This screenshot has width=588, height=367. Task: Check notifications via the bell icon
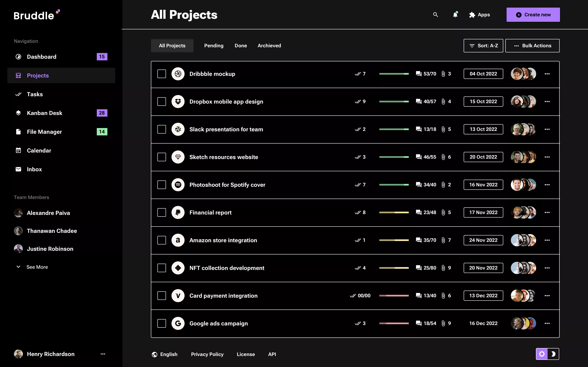click(x=455, y=15)
